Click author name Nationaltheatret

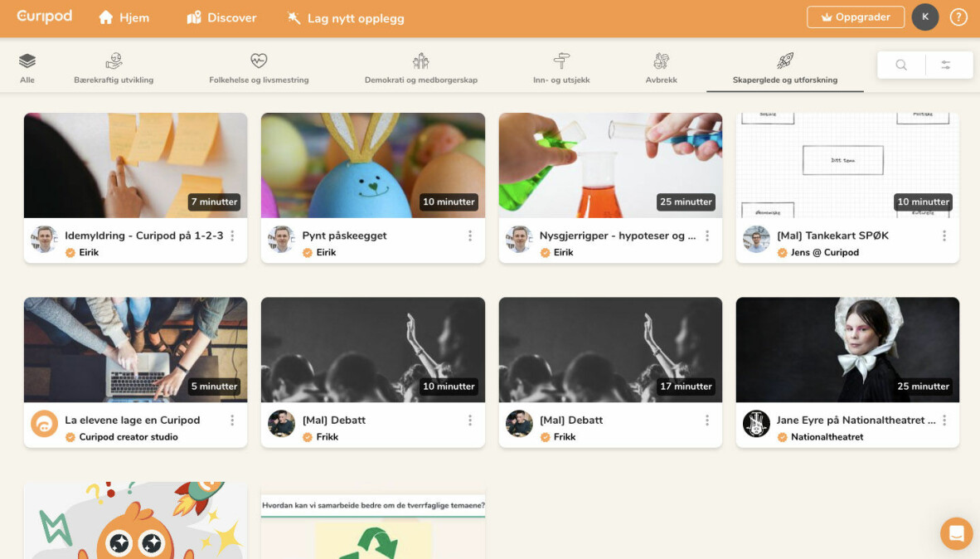pyautogui.click(x=827, y=437)
